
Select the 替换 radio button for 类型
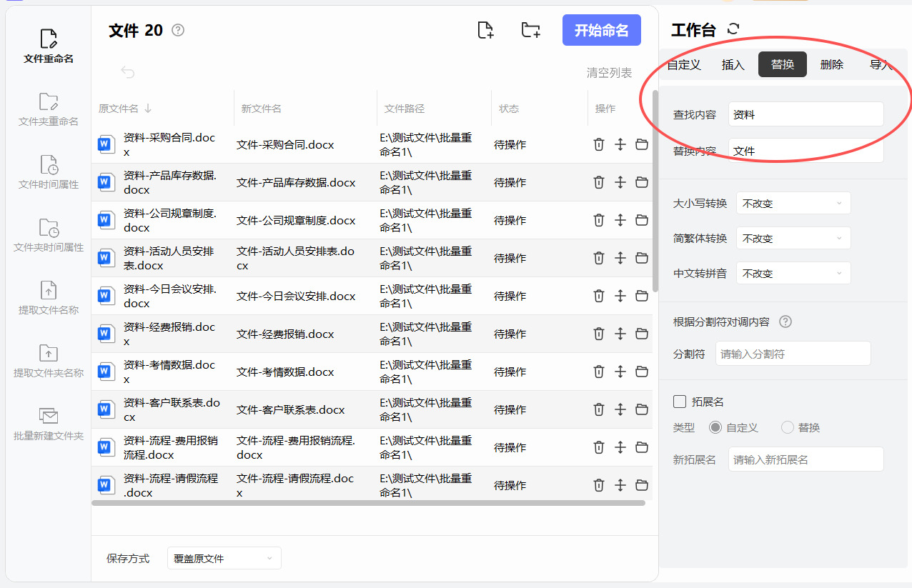788,427
